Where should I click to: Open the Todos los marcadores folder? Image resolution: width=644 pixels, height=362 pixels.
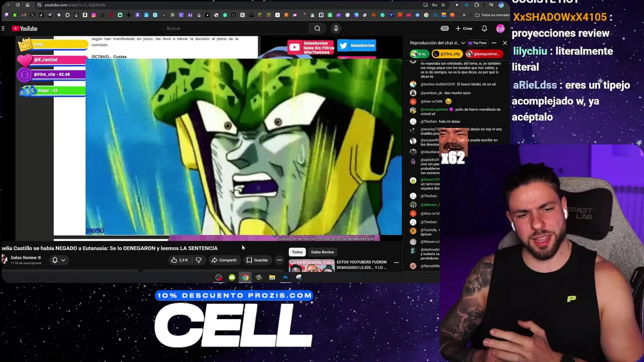(492, 15)
